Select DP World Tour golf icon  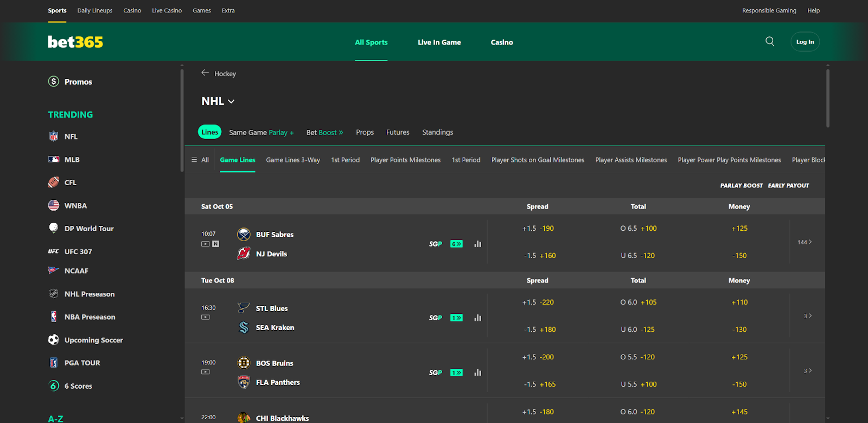click(53, 228)
